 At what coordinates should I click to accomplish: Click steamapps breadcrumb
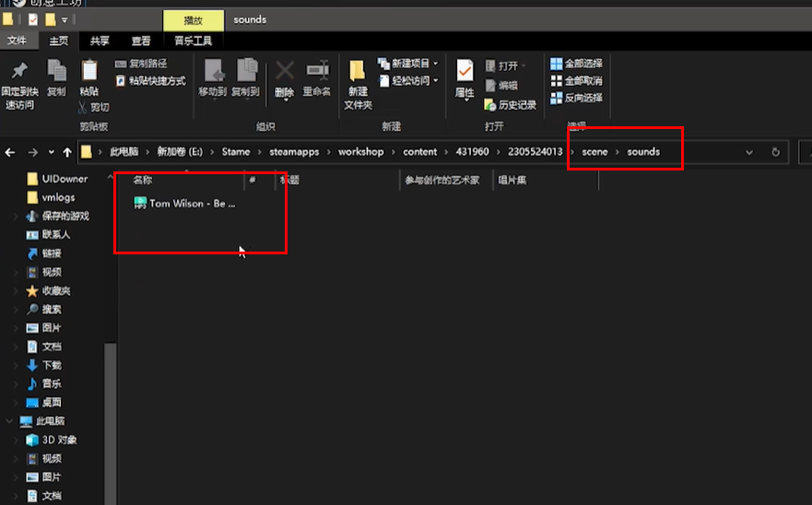[x=294, y=152]
